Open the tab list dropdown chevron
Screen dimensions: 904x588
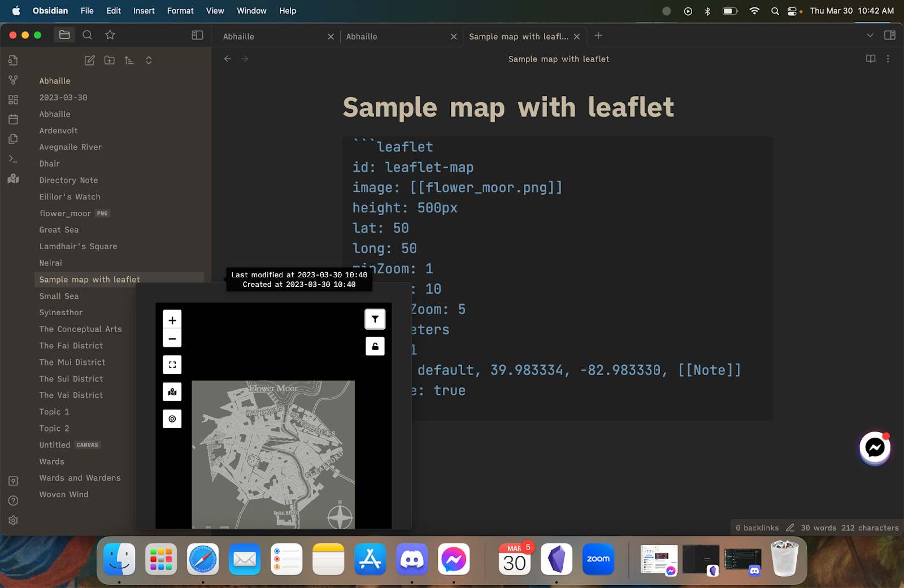(870, 35)
